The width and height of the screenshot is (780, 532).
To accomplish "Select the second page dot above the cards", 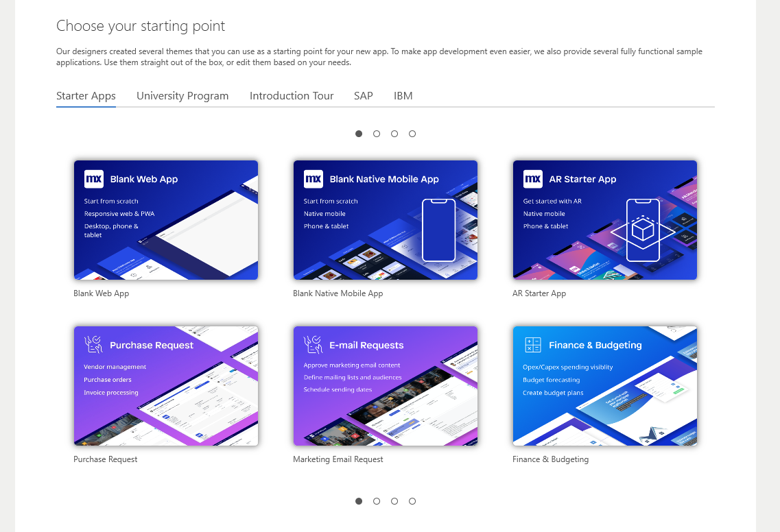I will pyautogui.click(x=377, y=134).
